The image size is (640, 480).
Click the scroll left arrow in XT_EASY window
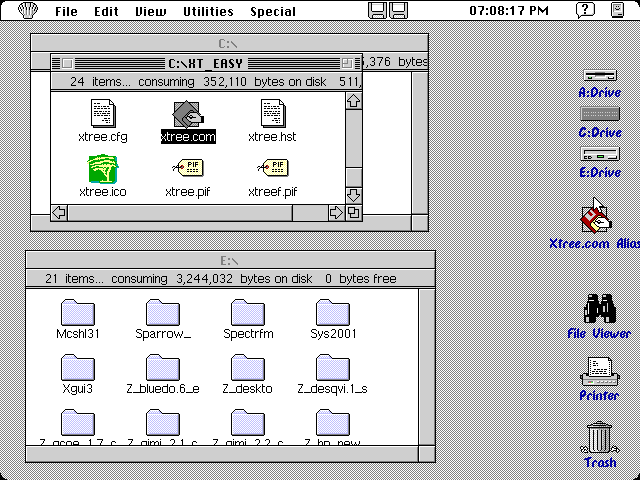pos(60,213)
